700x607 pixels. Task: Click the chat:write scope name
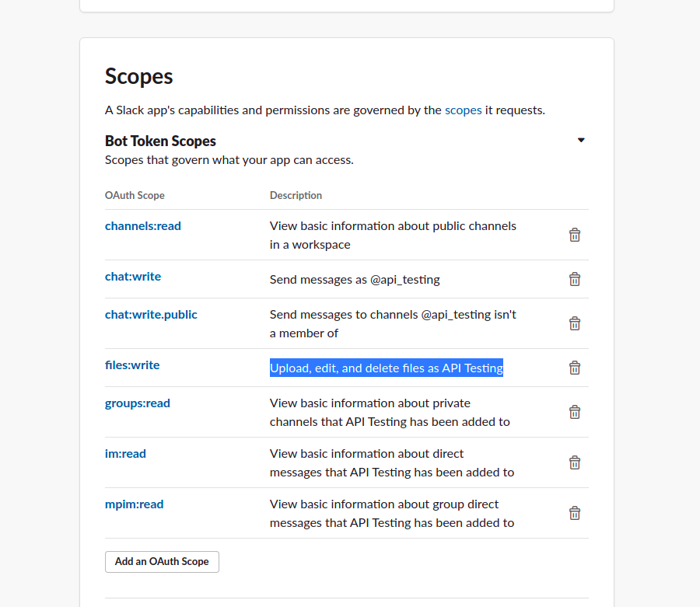(133, 277)
